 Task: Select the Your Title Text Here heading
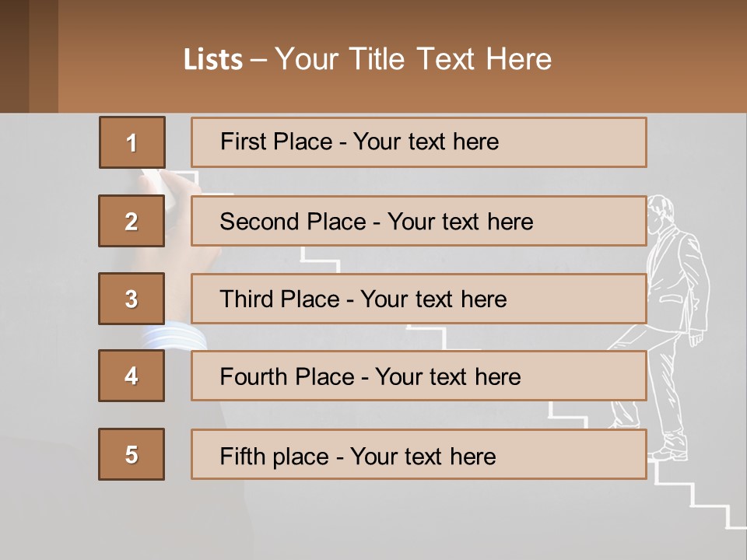[x=412, y=59]
